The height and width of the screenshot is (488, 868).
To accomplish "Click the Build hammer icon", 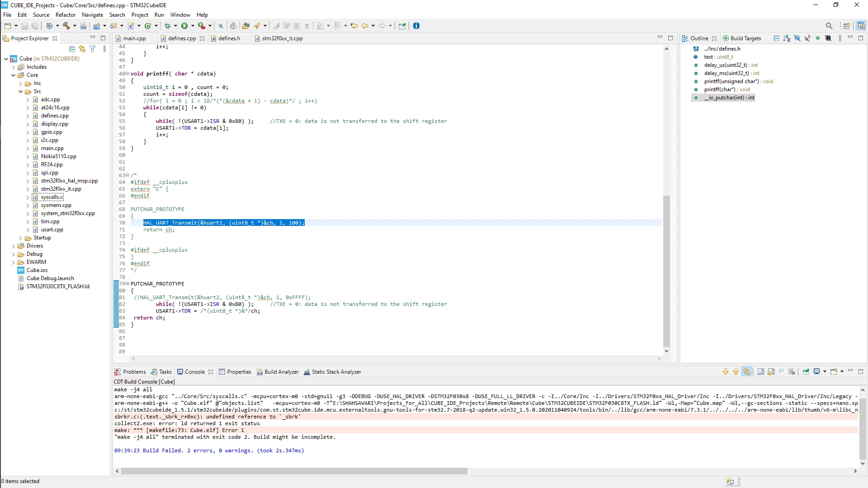I will point(66,26).
